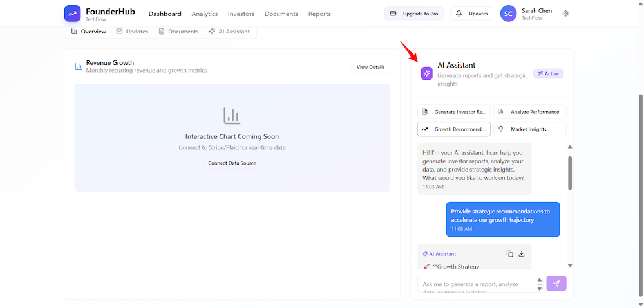Open the settings gear icon
Image resolution: width=644 pixels, height=308 pixels.
[565, 14]
